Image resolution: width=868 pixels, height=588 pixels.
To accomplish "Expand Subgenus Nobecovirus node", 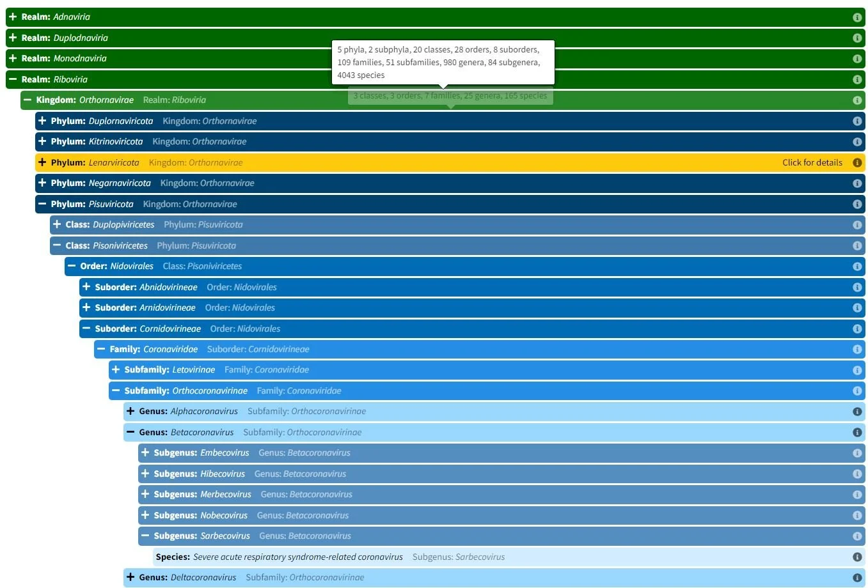I will (x=145, y=515).
